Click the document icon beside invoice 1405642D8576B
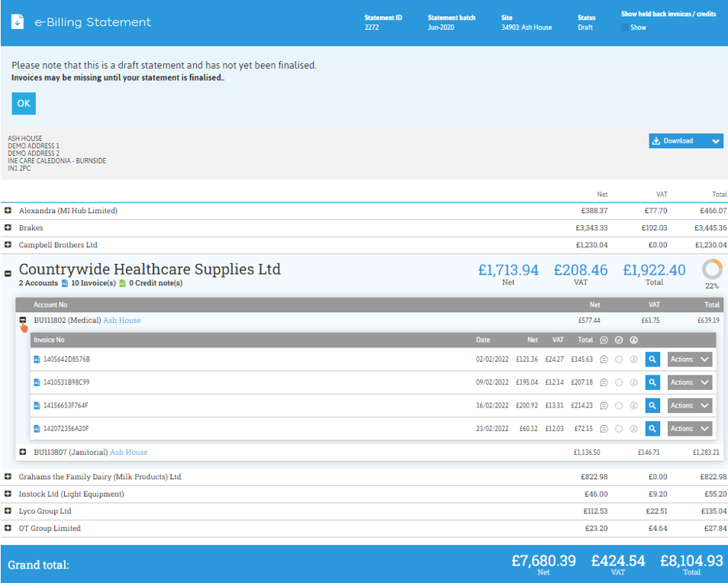728x583 pixels. (37, 359)
